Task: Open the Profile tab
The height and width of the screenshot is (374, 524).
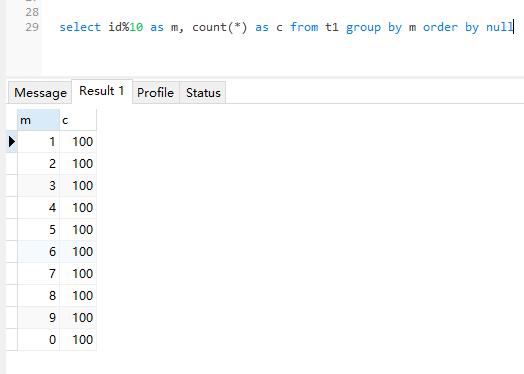Action: click(x=156, y=93)
